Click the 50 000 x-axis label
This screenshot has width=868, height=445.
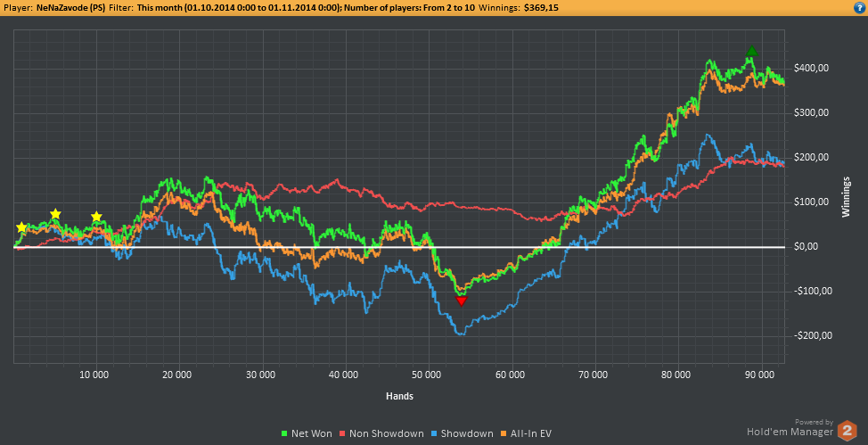[x=428, y=375]
